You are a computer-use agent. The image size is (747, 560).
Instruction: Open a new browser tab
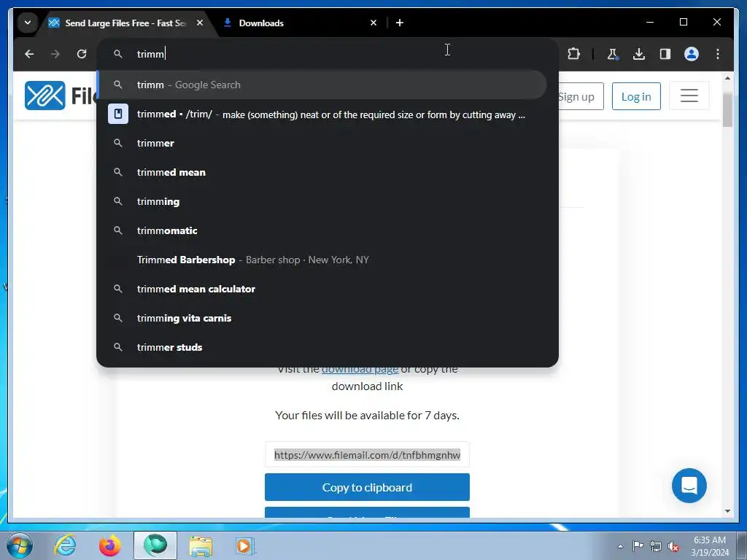tap(400, 23)
